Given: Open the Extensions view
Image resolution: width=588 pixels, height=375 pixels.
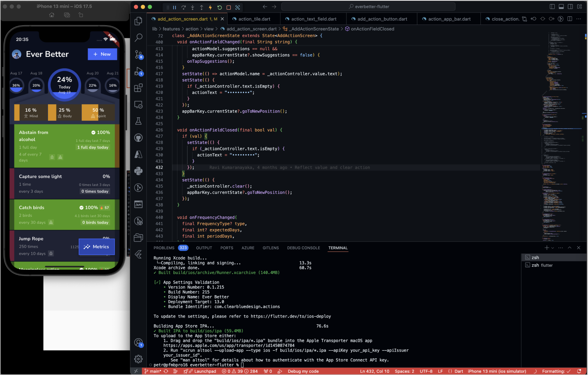Looking at the screenshot, I should [x=138, y=88].
